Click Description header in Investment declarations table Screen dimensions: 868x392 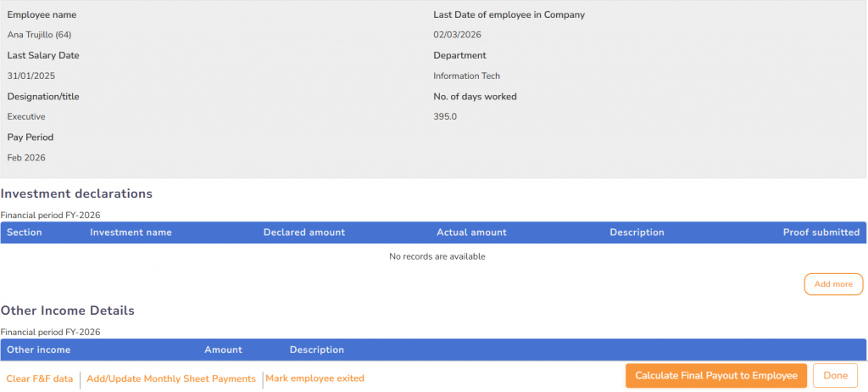click(637, 232)
